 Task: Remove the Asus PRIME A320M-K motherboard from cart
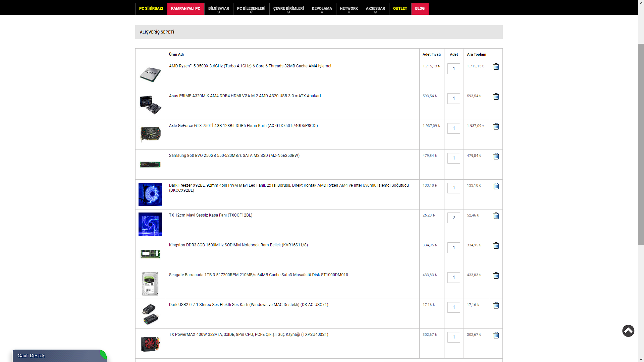pos(496,97)
